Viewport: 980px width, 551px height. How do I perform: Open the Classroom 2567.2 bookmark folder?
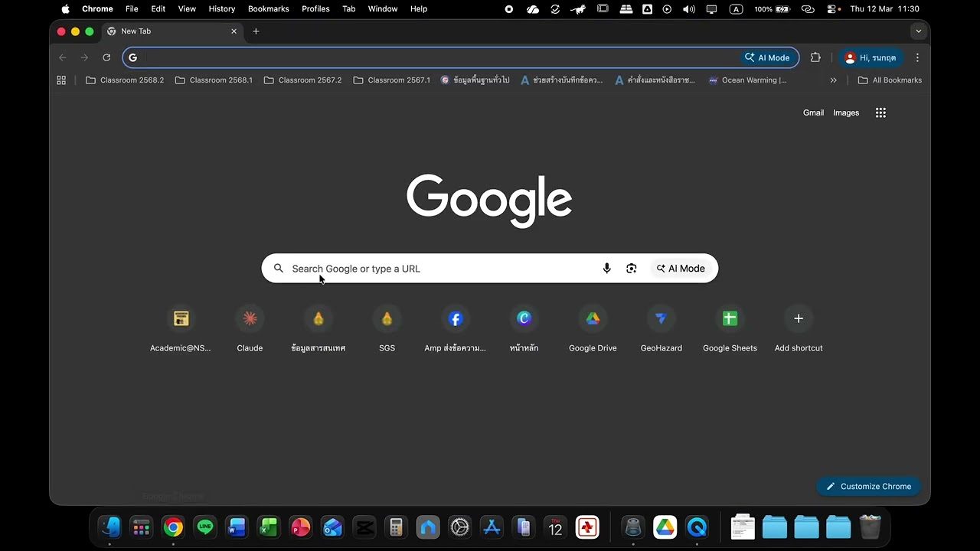coord(302,80)
